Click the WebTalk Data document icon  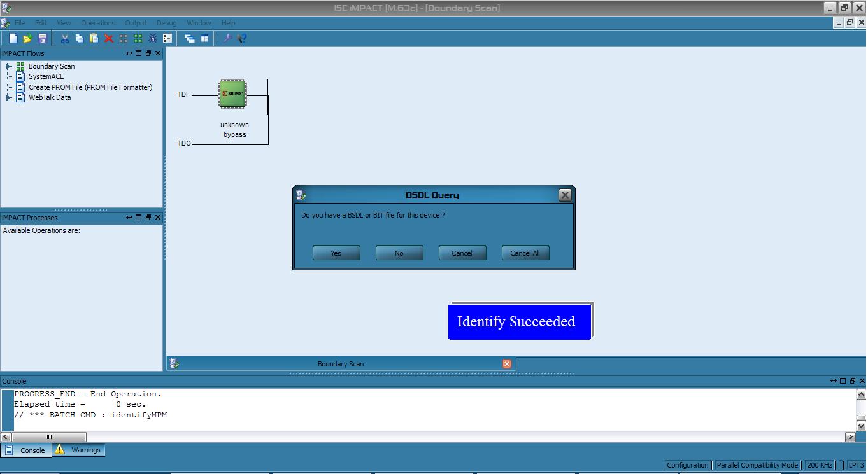pyautogui.click(x=20, y=97)
